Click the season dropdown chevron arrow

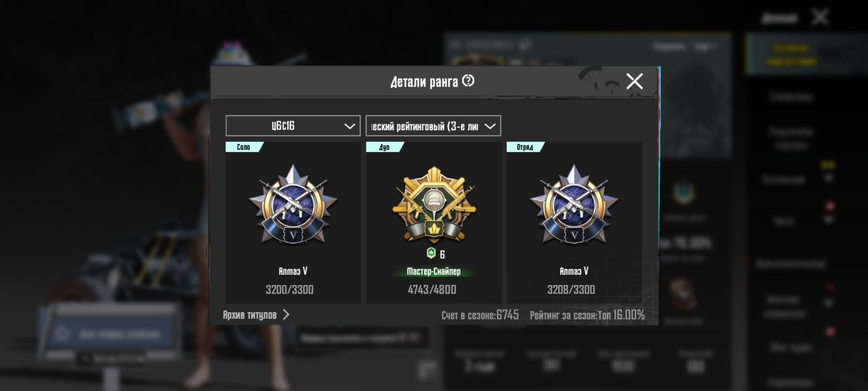(349, 126)
